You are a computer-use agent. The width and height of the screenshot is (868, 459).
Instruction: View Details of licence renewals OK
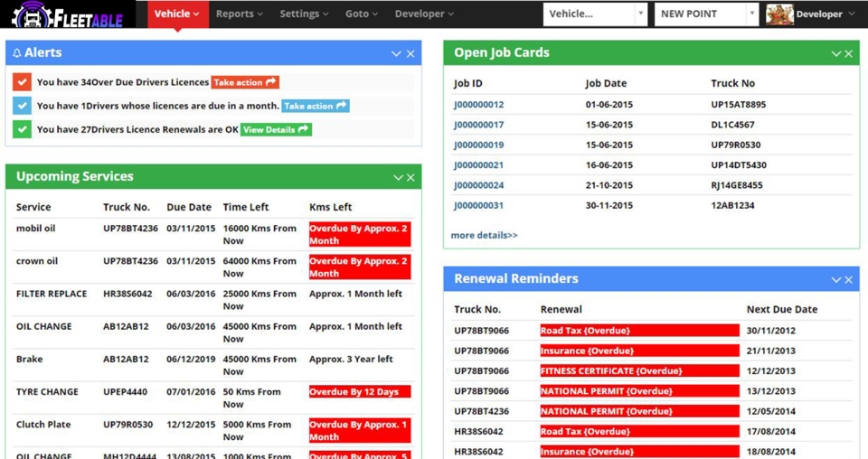(x=277, y=129)
